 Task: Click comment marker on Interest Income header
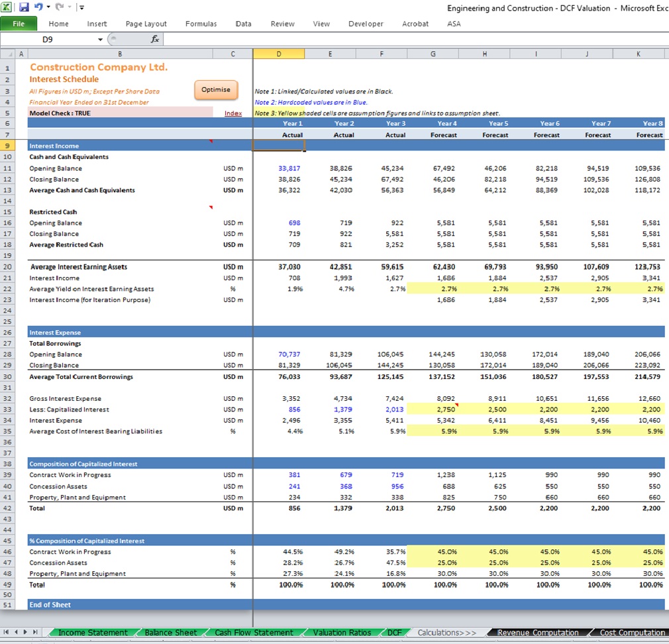(211, 141)
